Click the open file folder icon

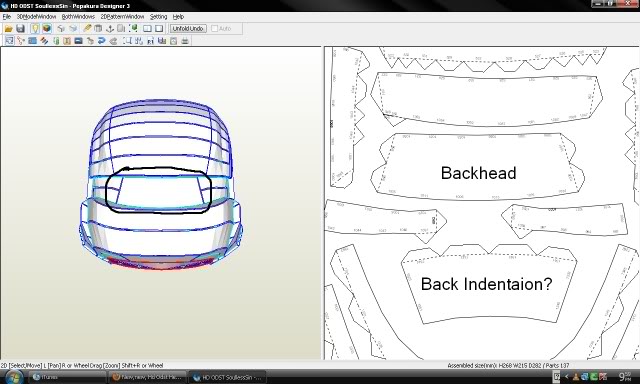[8, 29]
